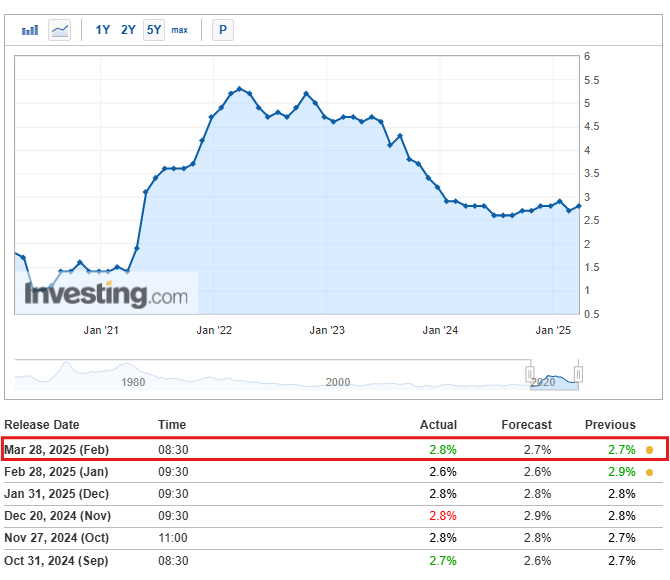Open the Mar 28, 2025 (Feb) release row
The image size is (670, 580).
(x=335, y=449)
